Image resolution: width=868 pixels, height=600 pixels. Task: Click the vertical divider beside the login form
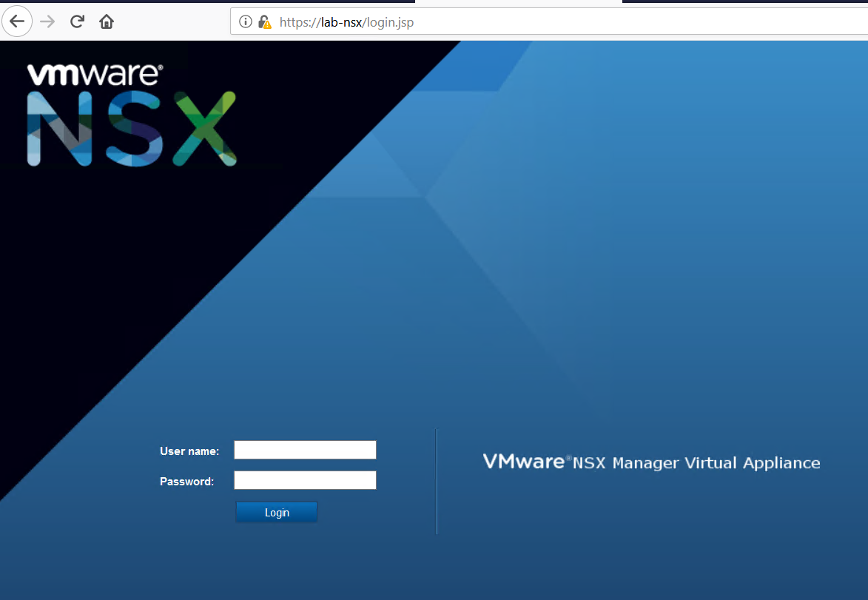[437, 481]
